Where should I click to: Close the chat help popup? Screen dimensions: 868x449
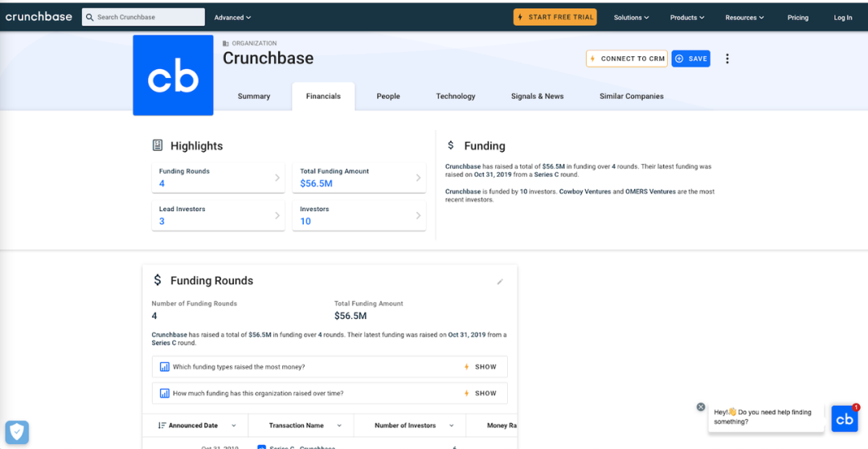pyautogui.click(x=701, y=407)
